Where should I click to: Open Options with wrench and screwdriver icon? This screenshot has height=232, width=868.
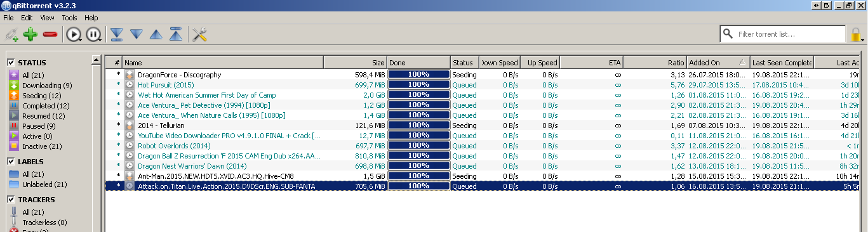pos(200,35)
